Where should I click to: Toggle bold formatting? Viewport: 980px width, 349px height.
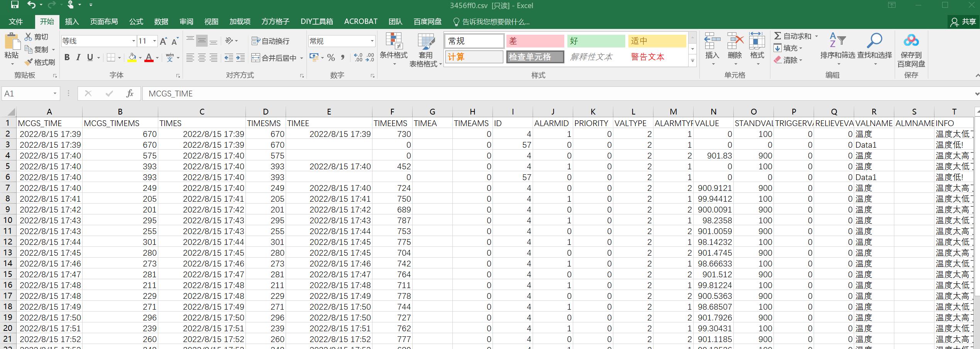pos(67,57)
